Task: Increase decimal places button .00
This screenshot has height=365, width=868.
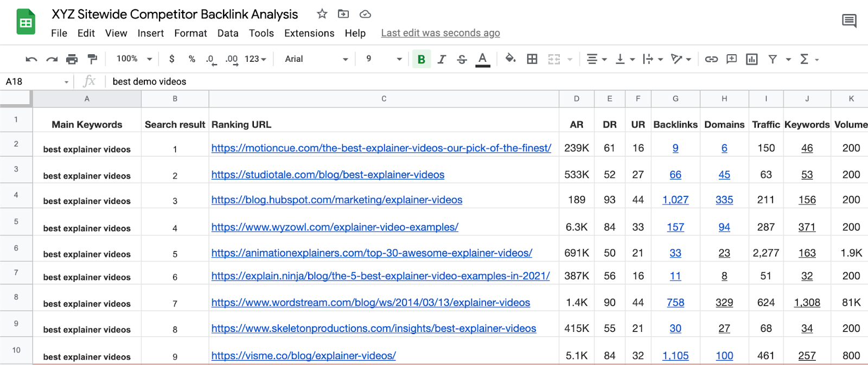Action: coord(232,60)
